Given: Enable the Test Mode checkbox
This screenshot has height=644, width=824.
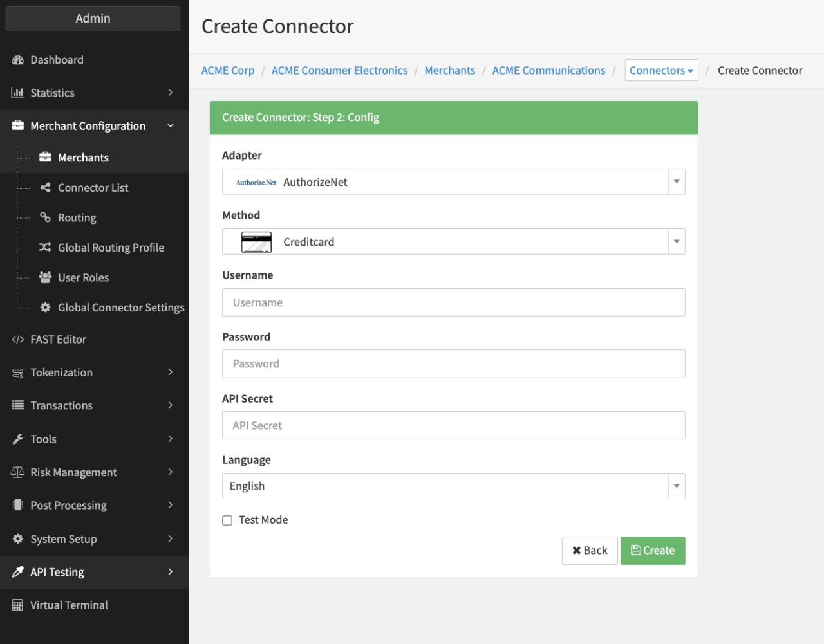Looking at the screenshot, I should 227,520.
